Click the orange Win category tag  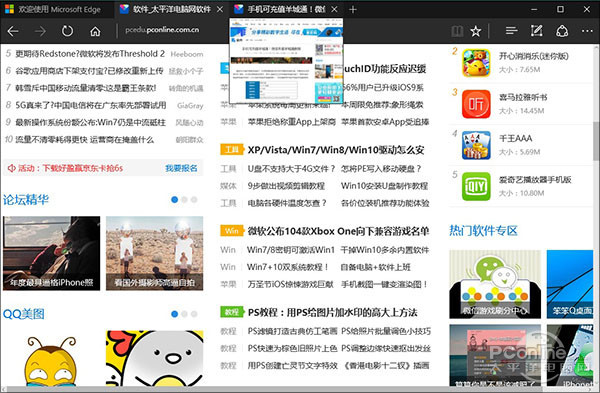(232, 230)
